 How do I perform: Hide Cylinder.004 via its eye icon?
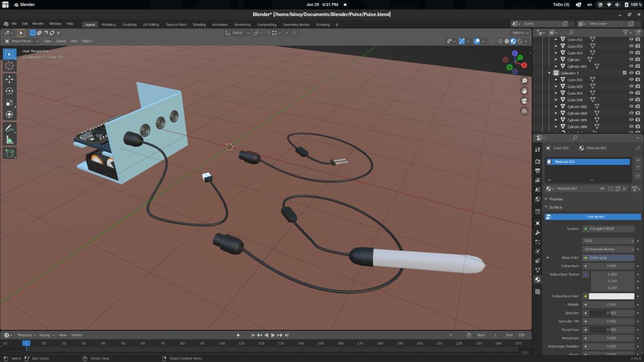(x=631, y=113)
